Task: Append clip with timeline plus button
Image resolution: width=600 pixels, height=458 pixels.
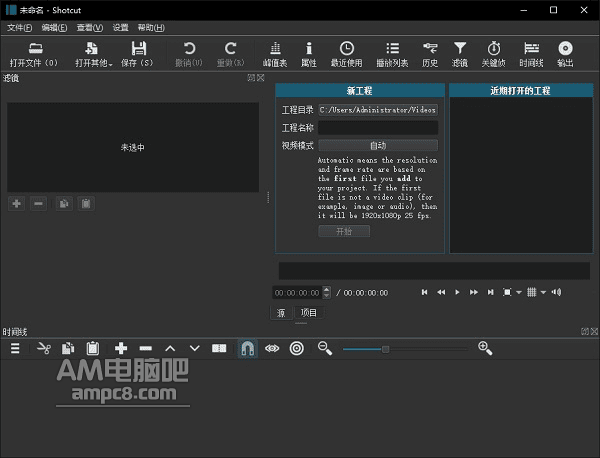Action: point(121,348)
